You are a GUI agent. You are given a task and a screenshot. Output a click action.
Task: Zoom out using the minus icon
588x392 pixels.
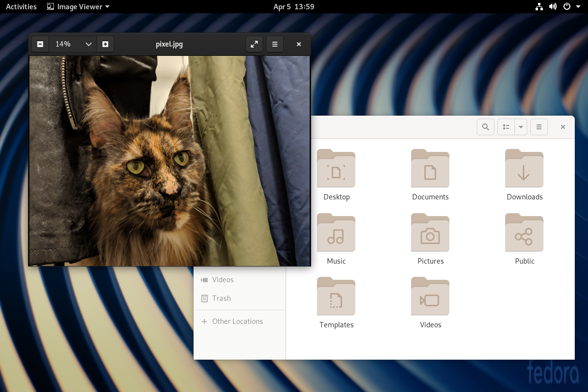tap(40, 44)
